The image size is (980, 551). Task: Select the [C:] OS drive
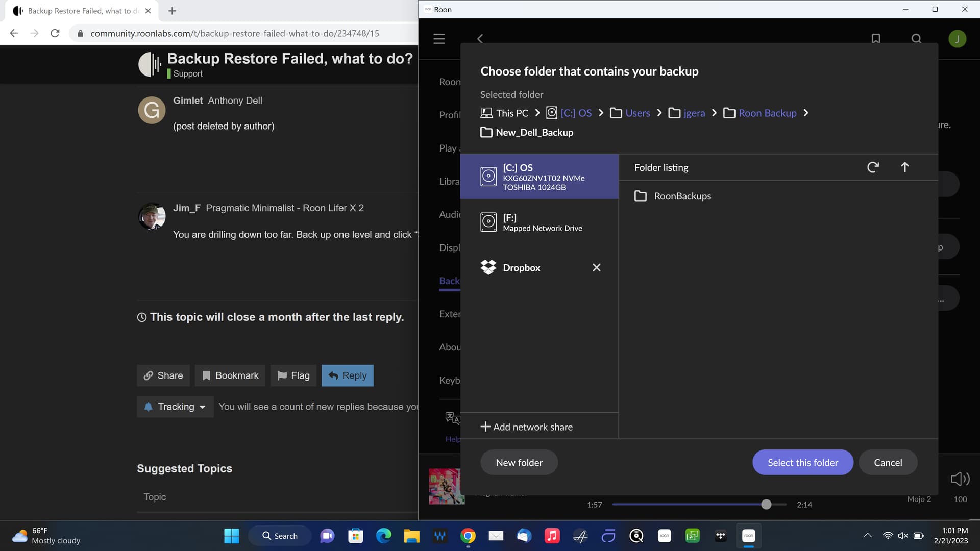click(x=539, y=177)
